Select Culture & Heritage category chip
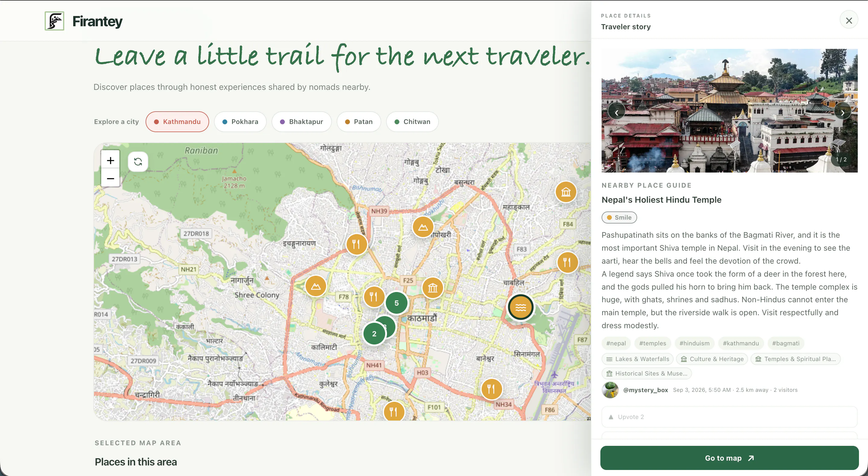Screen dimensions: 868x476 [712, 359]
